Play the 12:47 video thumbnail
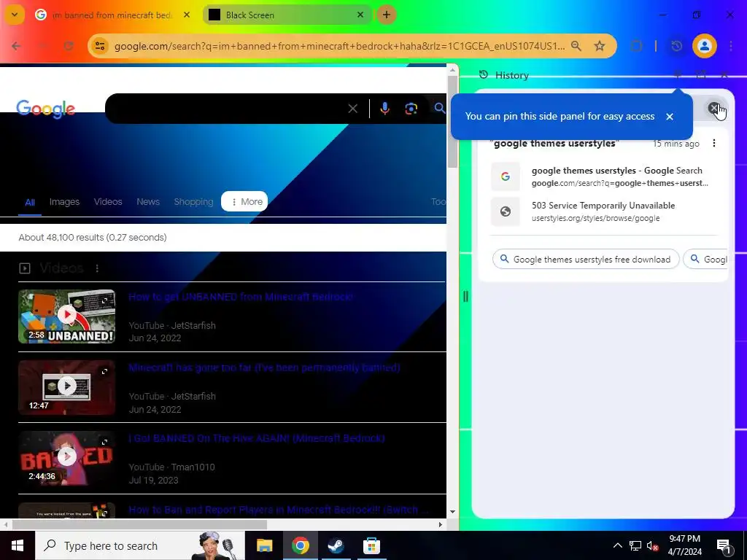Screen dimensions: 747x560 (66, 387)
